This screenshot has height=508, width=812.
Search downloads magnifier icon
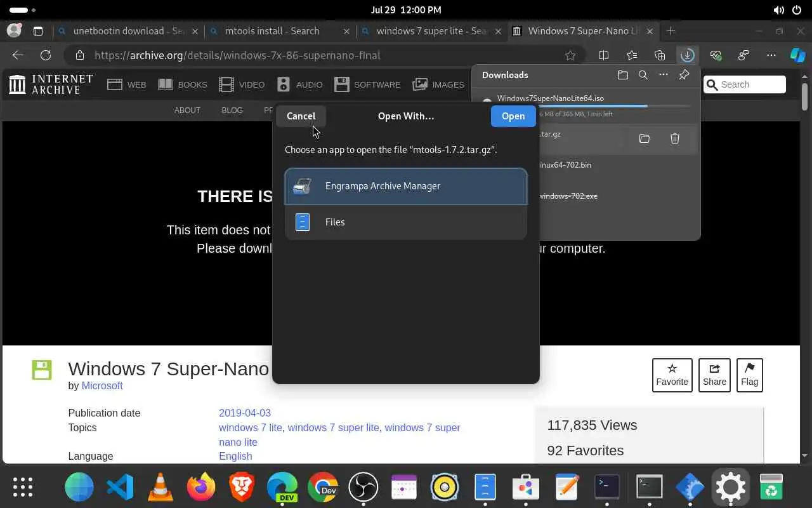click(x=643, y=75)
